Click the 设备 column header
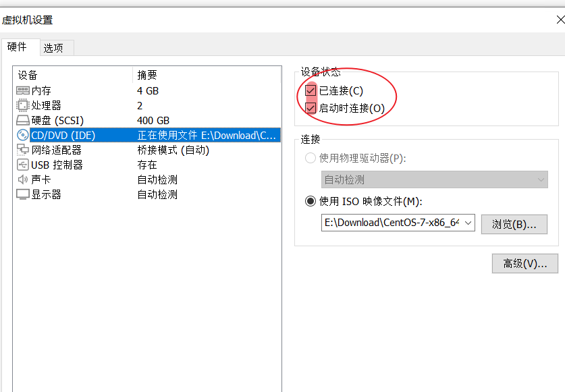Screen dimensions: 565x392 point(28,75)
